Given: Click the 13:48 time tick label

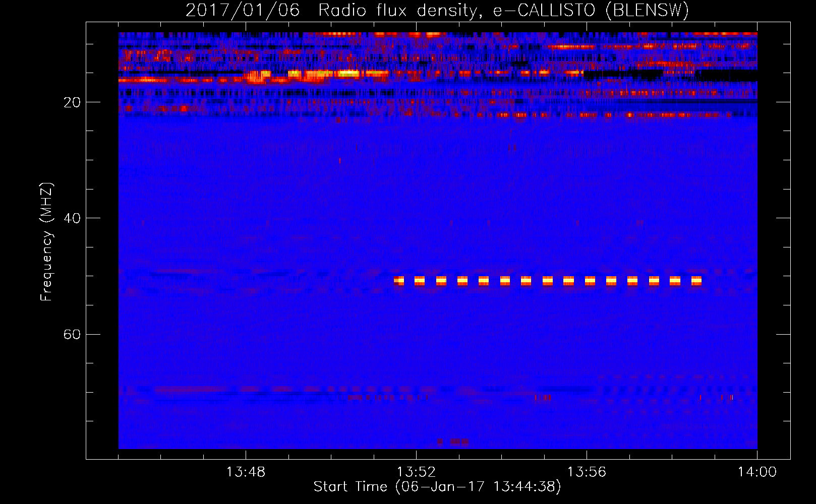Looking at the screenshot, I should click(x=246, y=472).
